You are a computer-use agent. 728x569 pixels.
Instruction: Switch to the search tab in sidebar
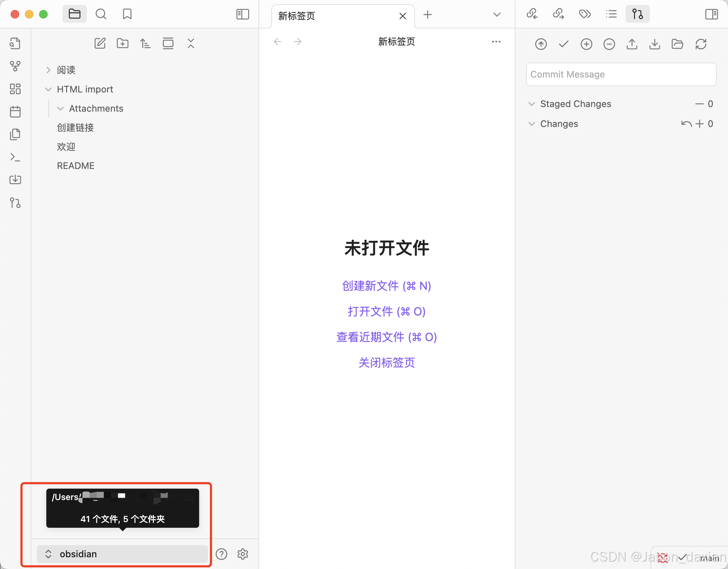[x=101, y=14]
